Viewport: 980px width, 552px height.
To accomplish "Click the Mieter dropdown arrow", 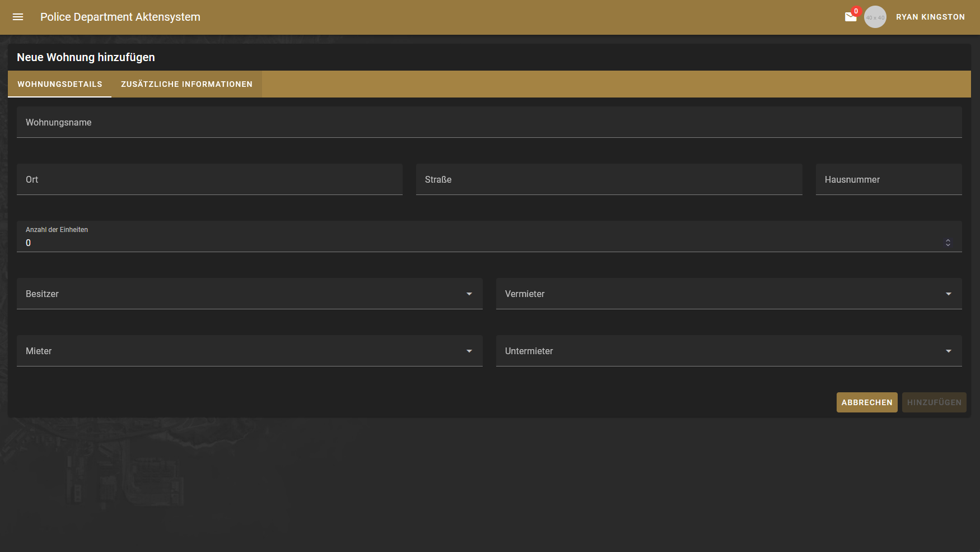I will tap(469, 351).
